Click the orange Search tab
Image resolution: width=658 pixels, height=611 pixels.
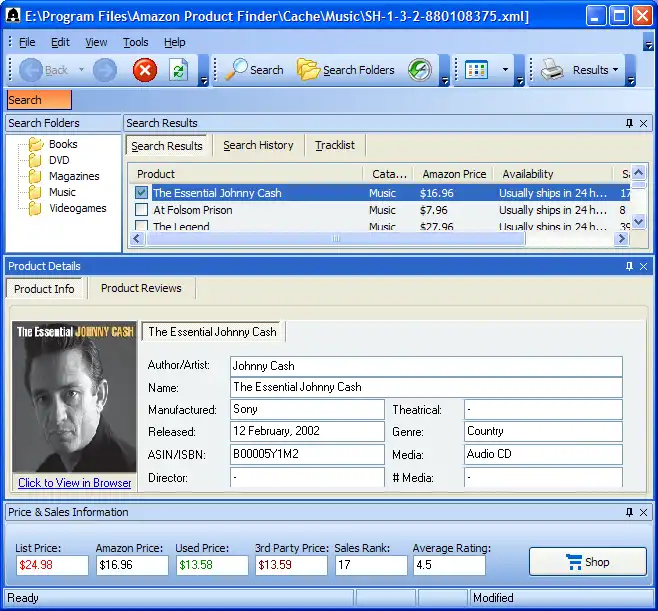point(39,100)
